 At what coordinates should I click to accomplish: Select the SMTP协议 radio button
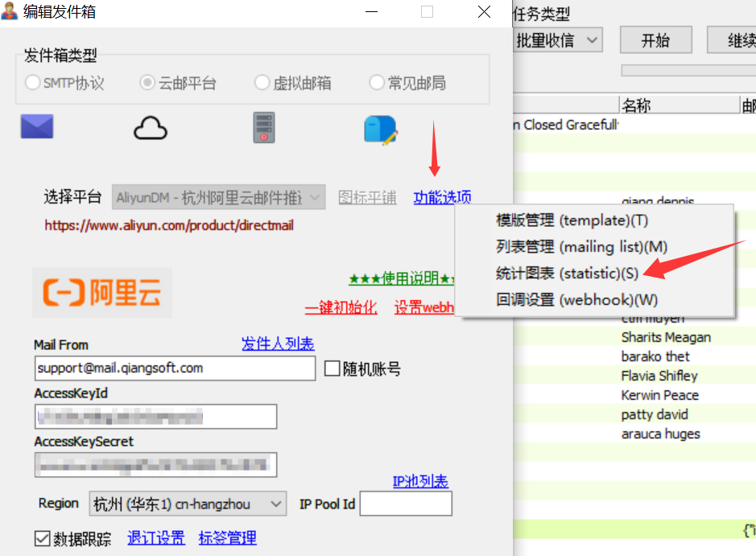click(33, 83)
